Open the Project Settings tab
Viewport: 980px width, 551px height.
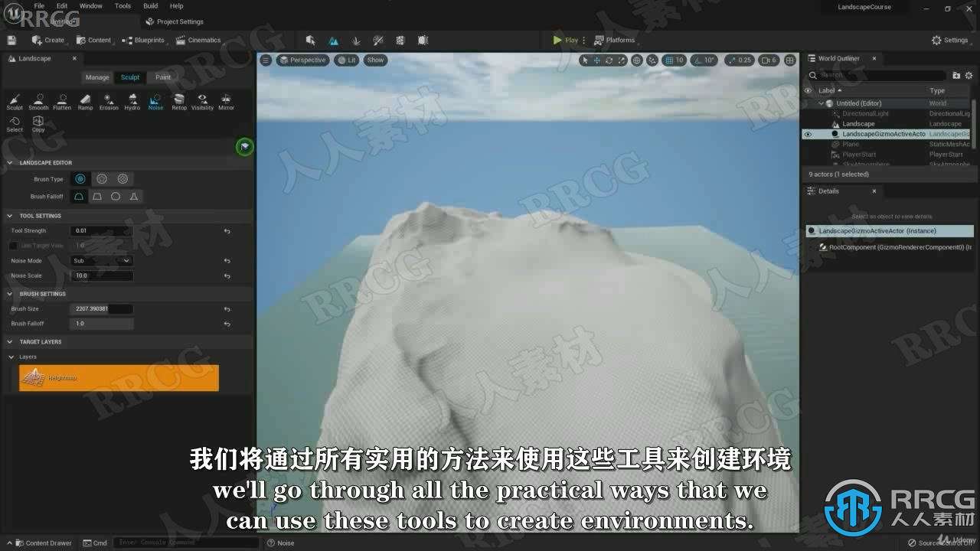point(175,21)
